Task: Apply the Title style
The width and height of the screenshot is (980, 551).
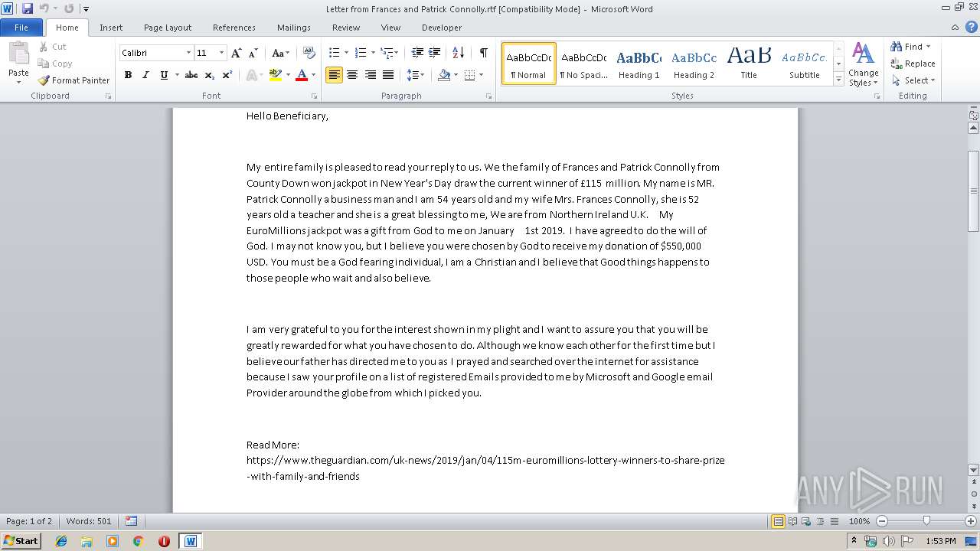Action: coord(749,63)
